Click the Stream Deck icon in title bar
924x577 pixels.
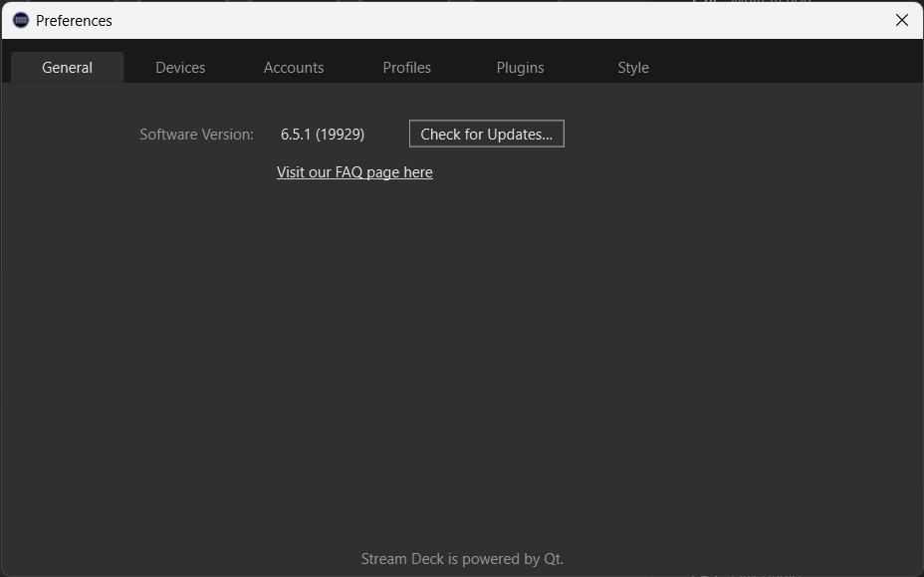pyautogui.click(x=20, y=20)
